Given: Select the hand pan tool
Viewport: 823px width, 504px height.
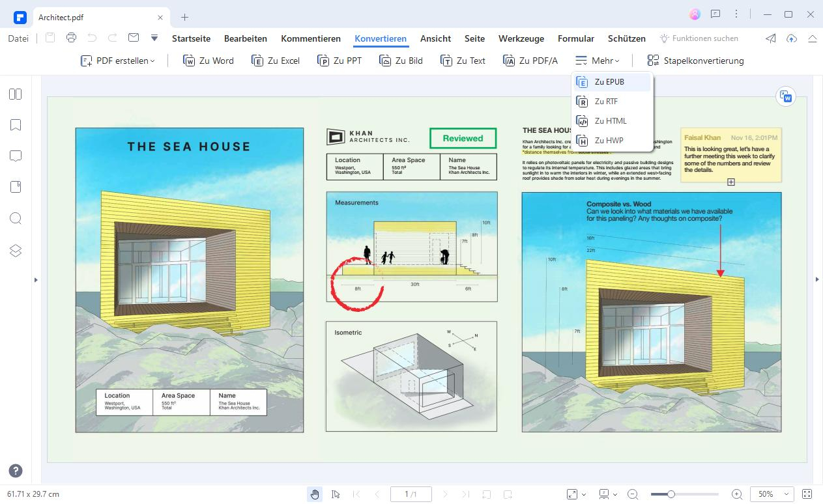Looking at the screenshot, I should (x=315, y=494).
